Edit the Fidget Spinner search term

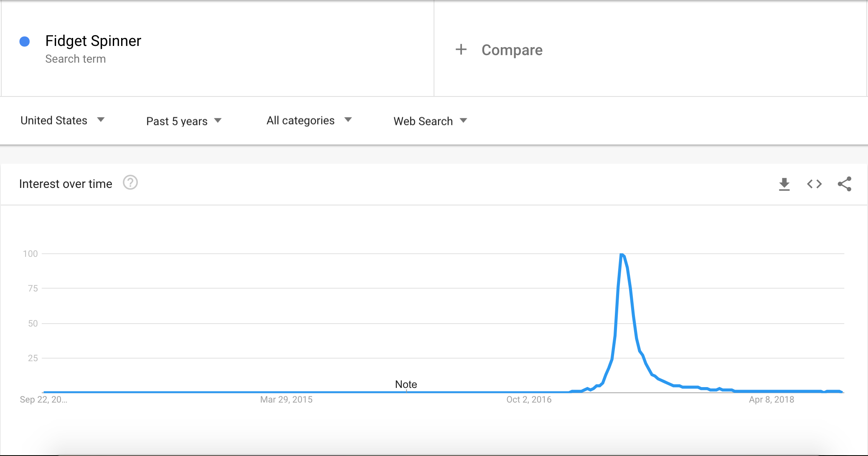pyautogui.click(x=93, y=41)
